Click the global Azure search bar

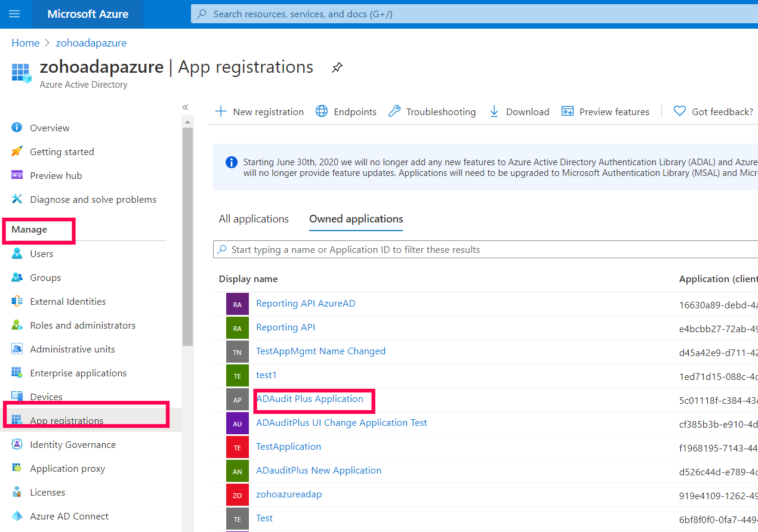pos(472,14)
